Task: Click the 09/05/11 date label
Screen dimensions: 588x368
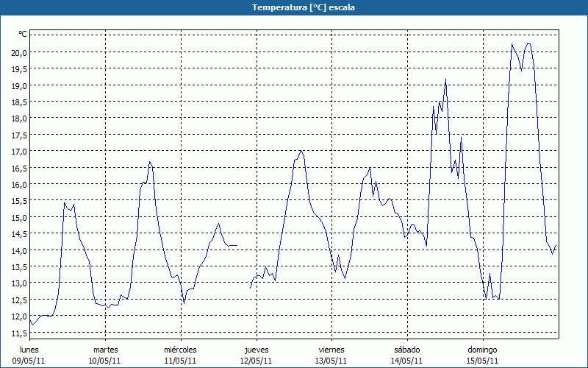Action: (x=29, y=361)
